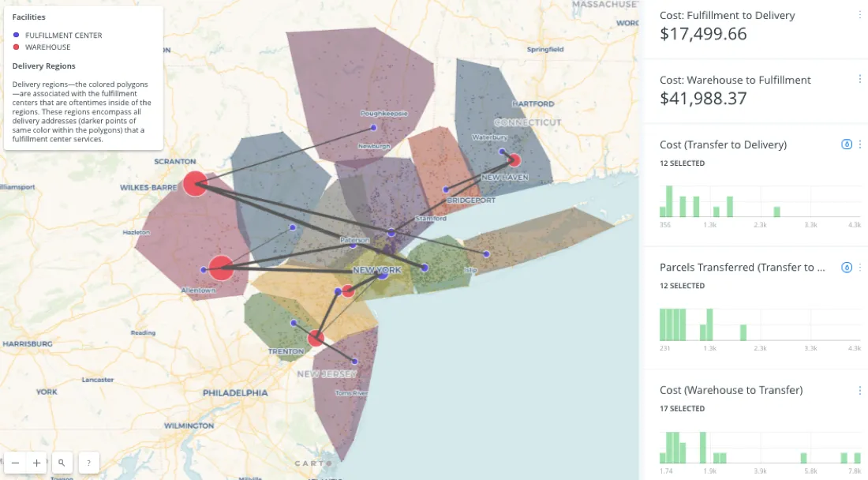Open the CARTO attribution link
Viewport: 868px width, 480px height.
(x=312, y=463)
